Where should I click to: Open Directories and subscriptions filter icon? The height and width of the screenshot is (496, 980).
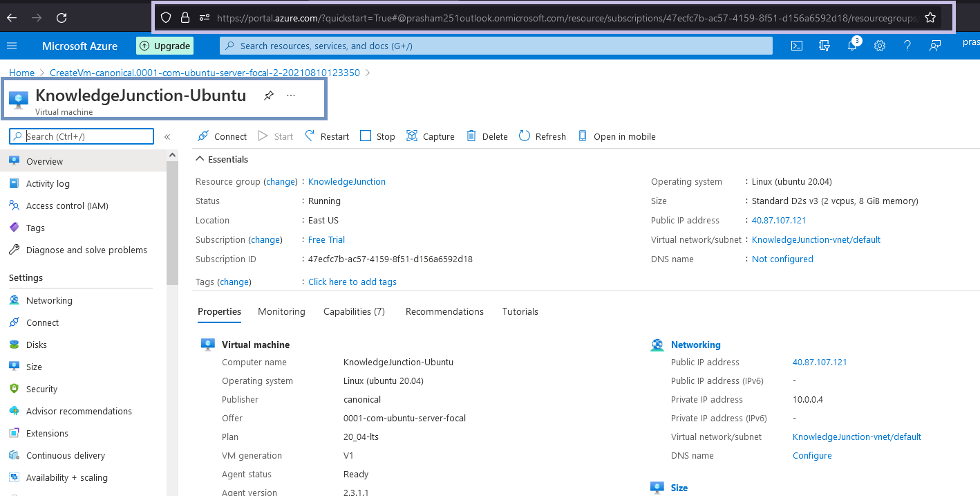824,46
